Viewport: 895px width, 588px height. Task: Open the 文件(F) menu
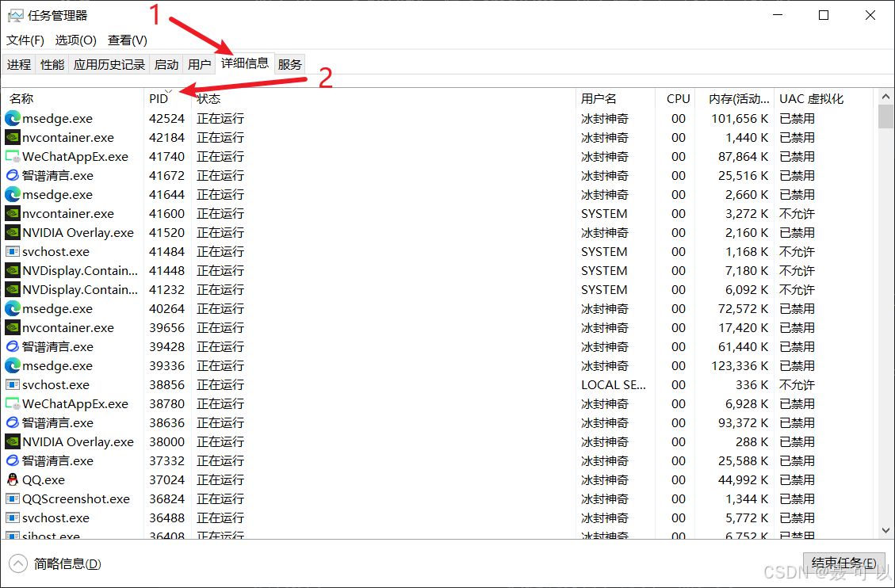[x=25, y=40]
